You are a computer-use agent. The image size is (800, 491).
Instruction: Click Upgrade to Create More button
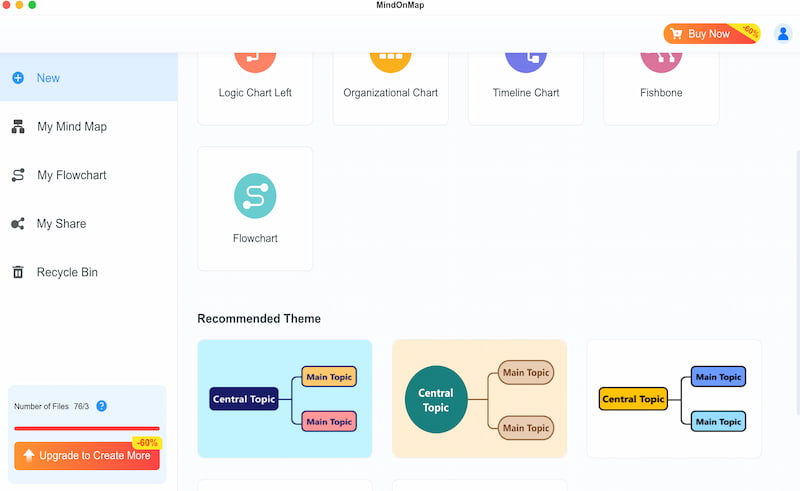(87, 456)
